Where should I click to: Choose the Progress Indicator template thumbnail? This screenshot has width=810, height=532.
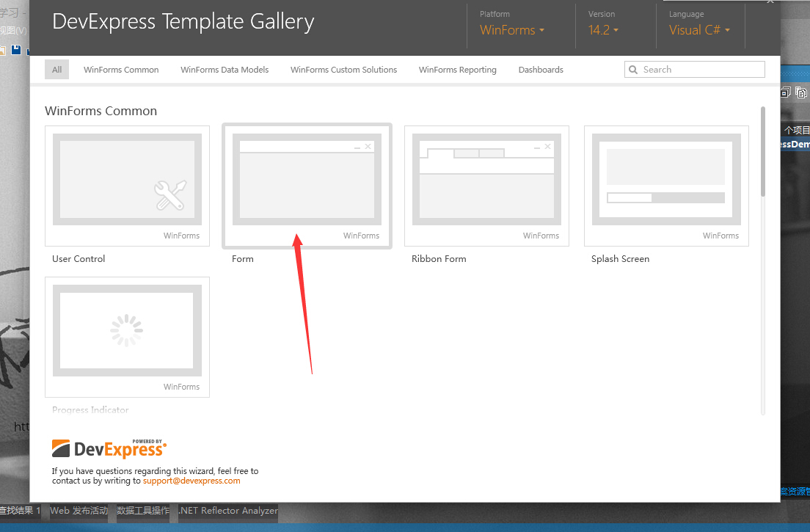127,338
